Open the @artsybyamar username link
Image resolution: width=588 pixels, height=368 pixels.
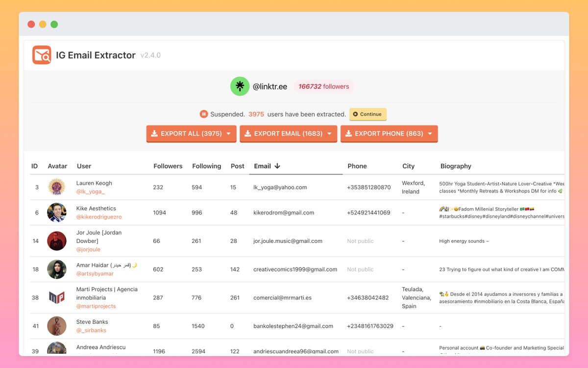[x=95, y=274]
